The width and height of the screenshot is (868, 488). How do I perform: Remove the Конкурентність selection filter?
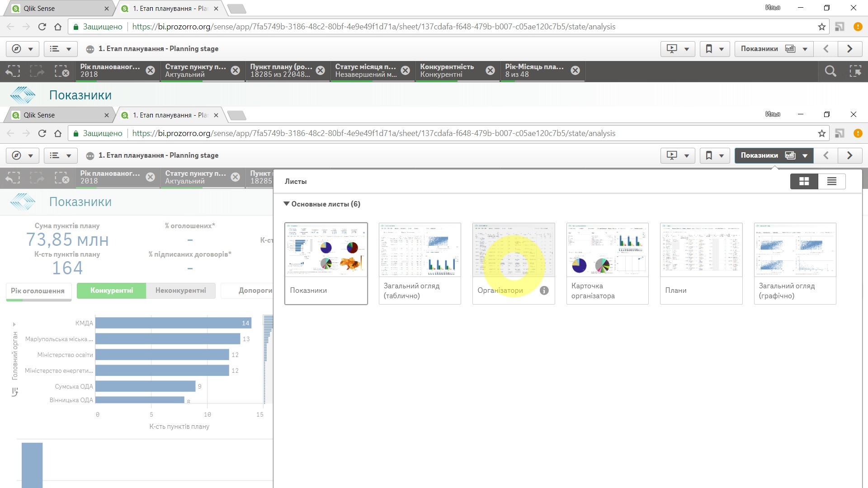(490, 70)
